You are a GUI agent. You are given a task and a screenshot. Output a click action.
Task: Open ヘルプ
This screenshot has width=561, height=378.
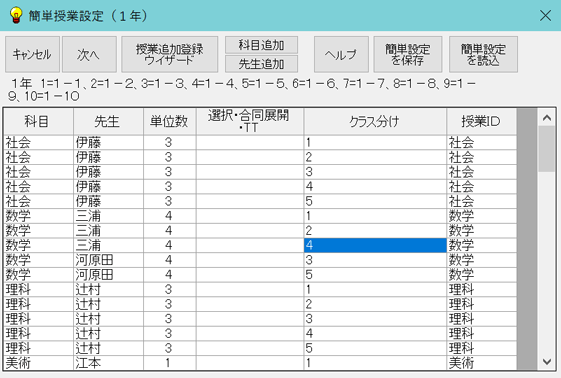(x=341, y=54)
